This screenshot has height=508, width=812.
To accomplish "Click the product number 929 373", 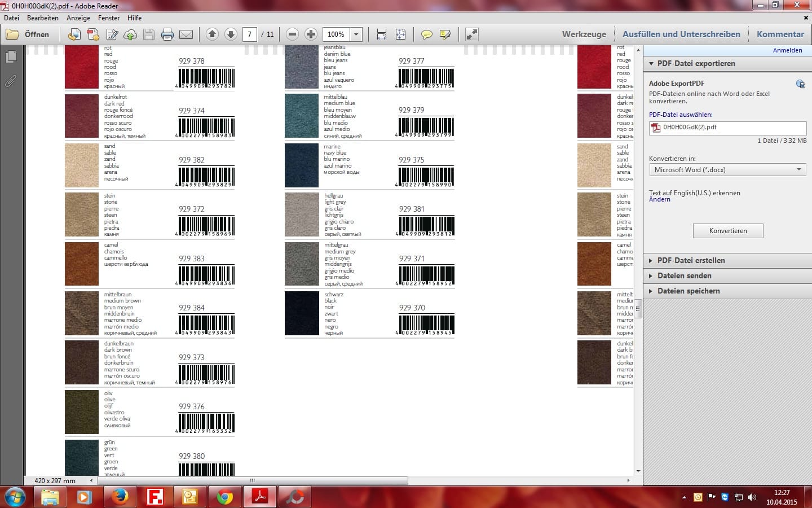I will (192, 357).
